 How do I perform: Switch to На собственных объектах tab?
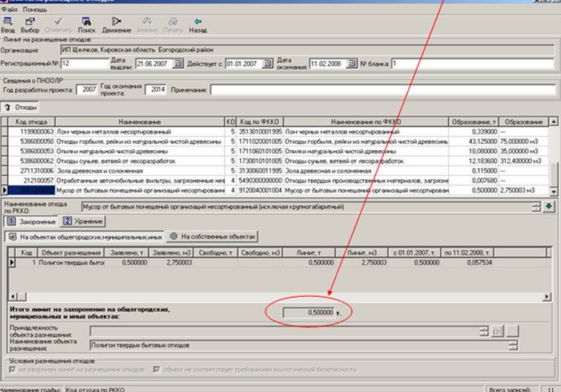pos(212,236)
